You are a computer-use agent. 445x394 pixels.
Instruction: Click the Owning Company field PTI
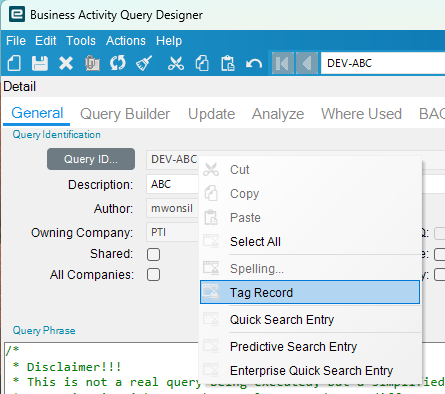click(172, 232)
